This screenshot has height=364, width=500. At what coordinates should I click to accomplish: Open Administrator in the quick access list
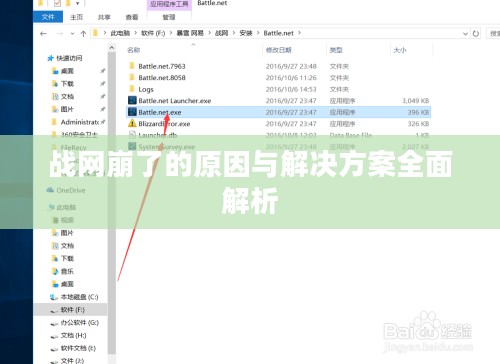(x=79, y=122)
